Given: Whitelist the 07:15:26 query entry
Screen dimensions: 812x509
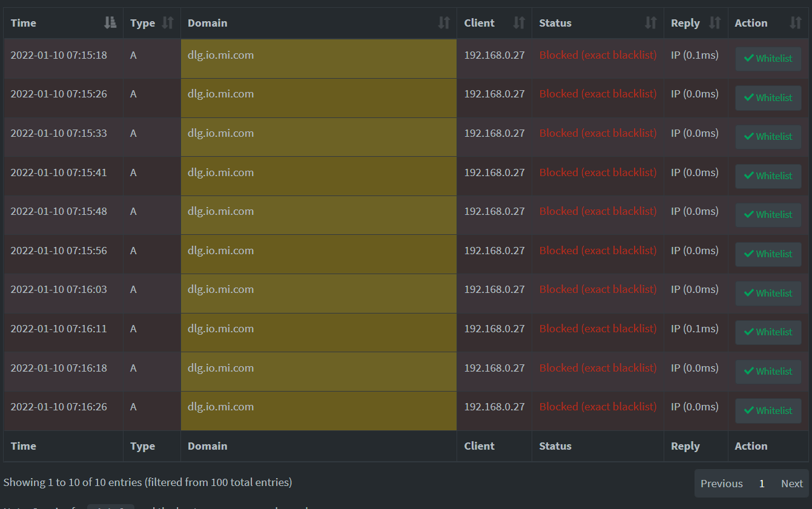Looking at the screenshot, I should pyautogui.click(x=768, y=98).
